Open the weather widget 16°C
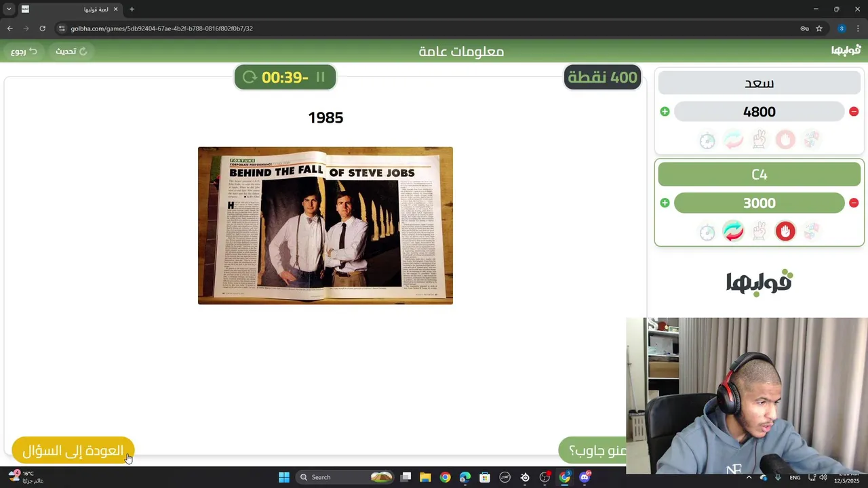Viewport: 868px width, 488px height. [x=26, y=477]
